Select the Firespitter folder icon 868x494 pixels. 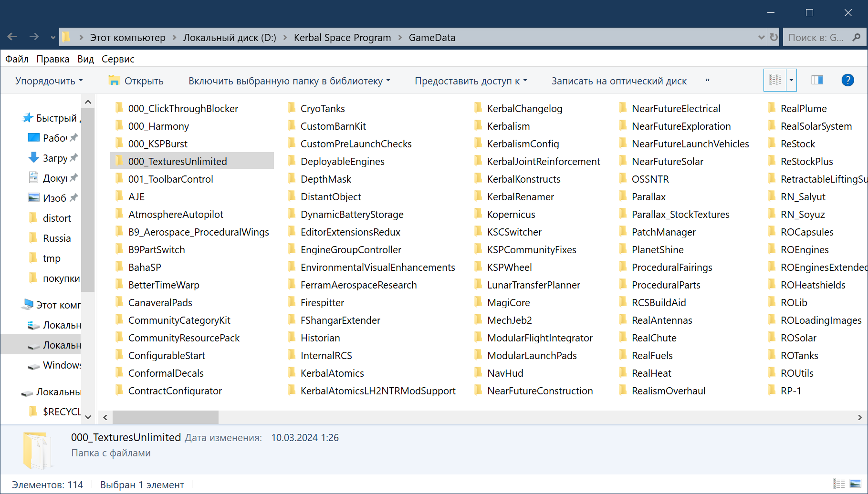point(292,302)
